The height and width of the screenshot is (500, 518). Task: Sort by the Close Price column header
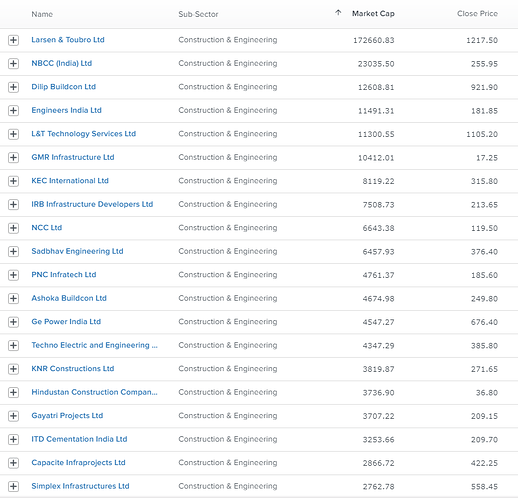click(x=477, y=14)
